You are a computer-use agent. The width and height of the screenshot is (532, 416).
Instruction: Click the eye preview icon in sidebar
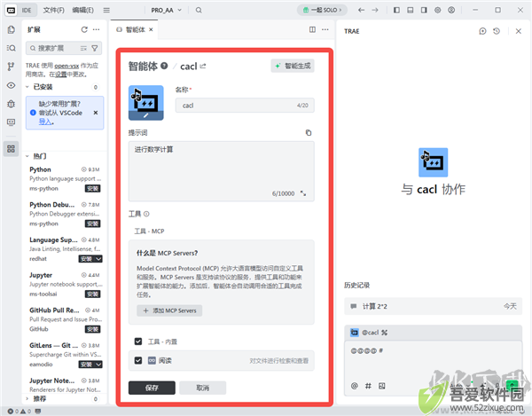coord(11,85)
